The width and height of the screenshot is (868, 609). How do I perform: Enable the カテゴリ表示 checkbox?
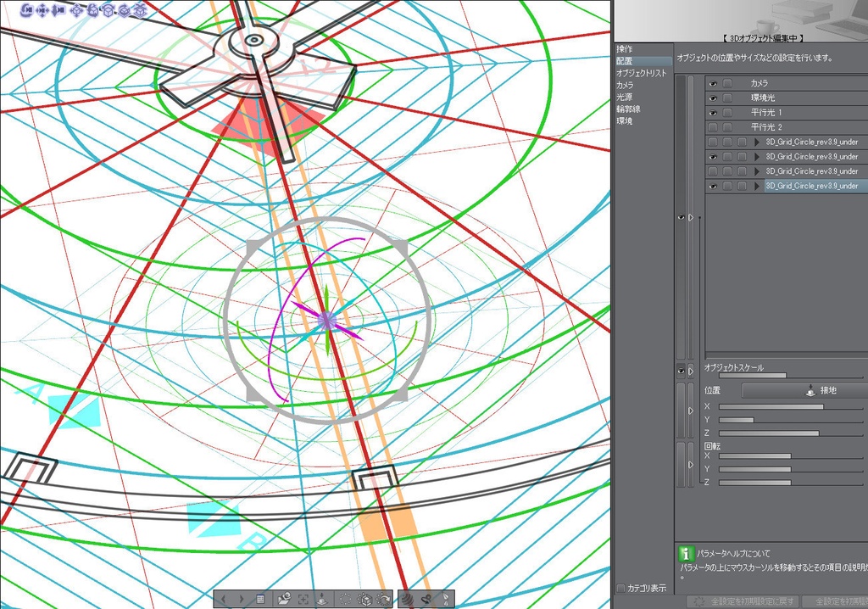[x=621, y=588]
